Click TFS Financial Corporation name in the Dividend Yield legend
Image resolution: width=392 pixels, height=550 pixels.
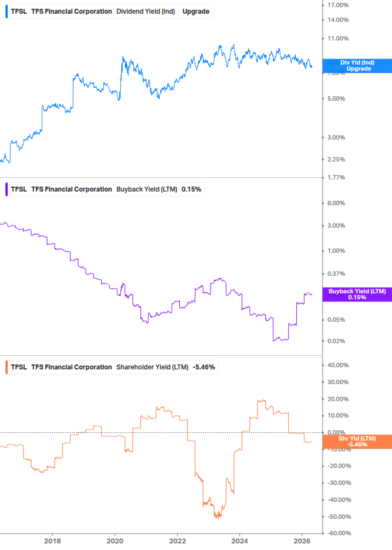(72, 11)
